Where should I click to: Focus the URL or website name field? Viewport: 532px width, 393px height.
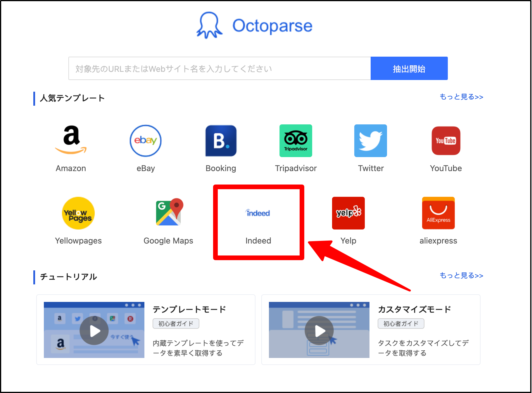pos(220,68)
